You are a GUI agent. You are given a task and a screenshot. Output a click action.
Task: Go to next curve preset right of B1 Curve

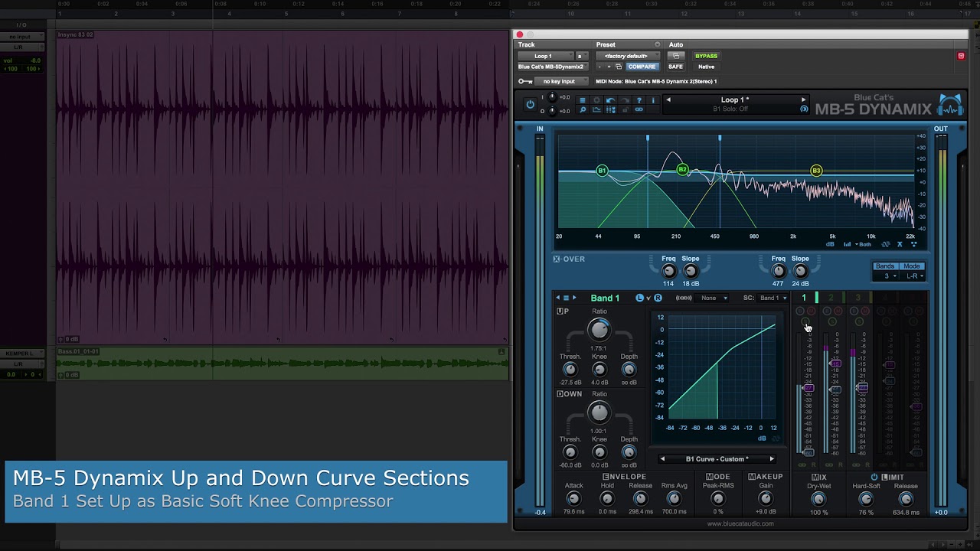point(772,459)
